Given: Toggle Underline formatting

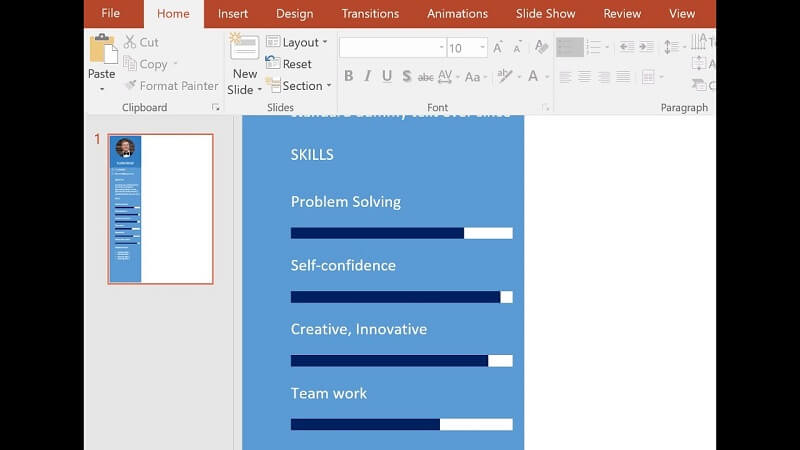Looking at the screenshot, I should [x=386, y=76].
